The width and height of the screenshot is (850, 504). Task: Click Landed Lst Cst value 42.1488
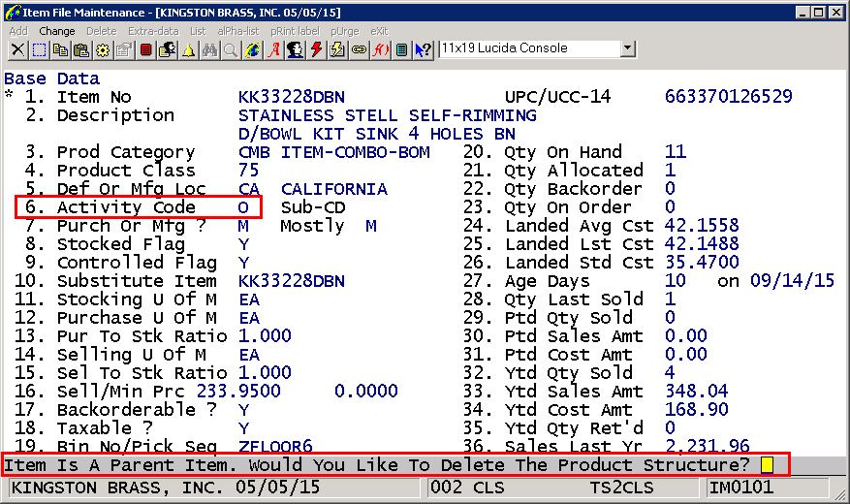click(702, 244)
